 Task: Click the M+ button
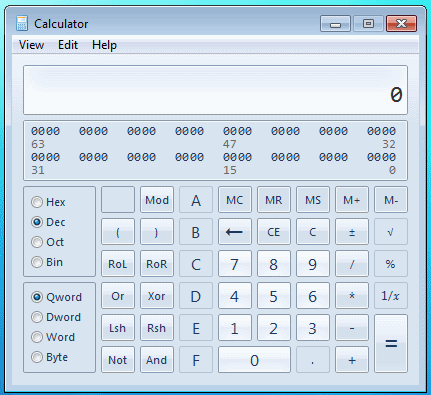click(x=352, y=200)
